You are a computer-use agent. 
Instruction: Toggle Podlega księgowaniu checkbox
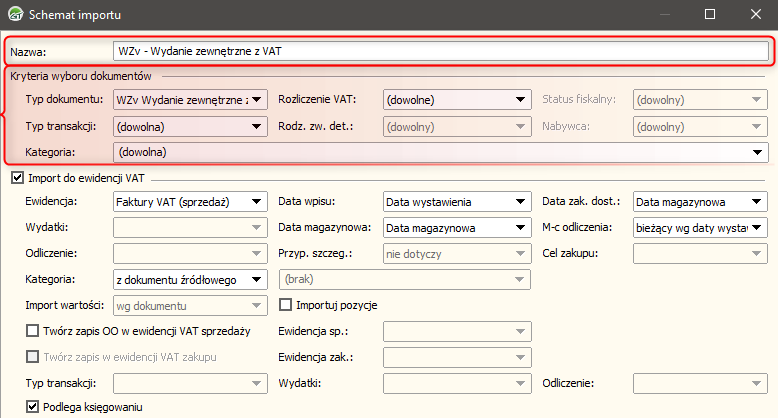point(34,407)
